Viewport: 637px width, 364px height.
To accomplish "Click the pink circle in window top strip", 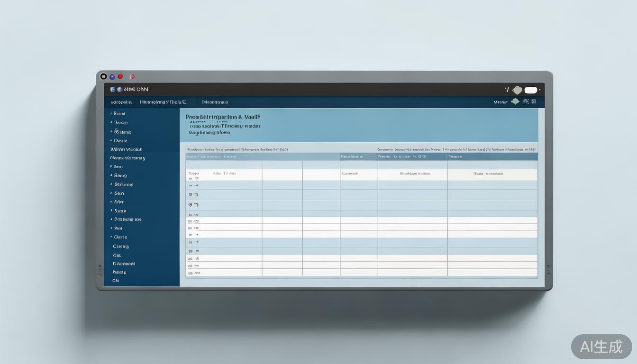I will 132,77.
